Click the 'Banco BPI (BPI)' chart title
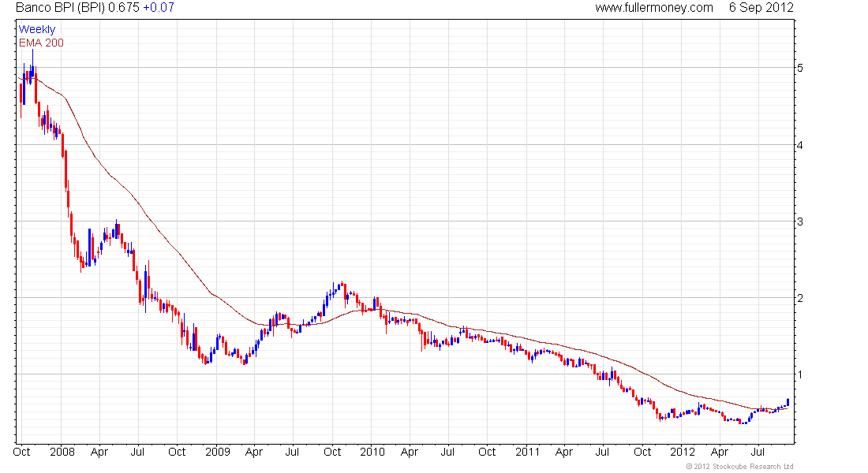Screen dimensions: 868x473 60,8
